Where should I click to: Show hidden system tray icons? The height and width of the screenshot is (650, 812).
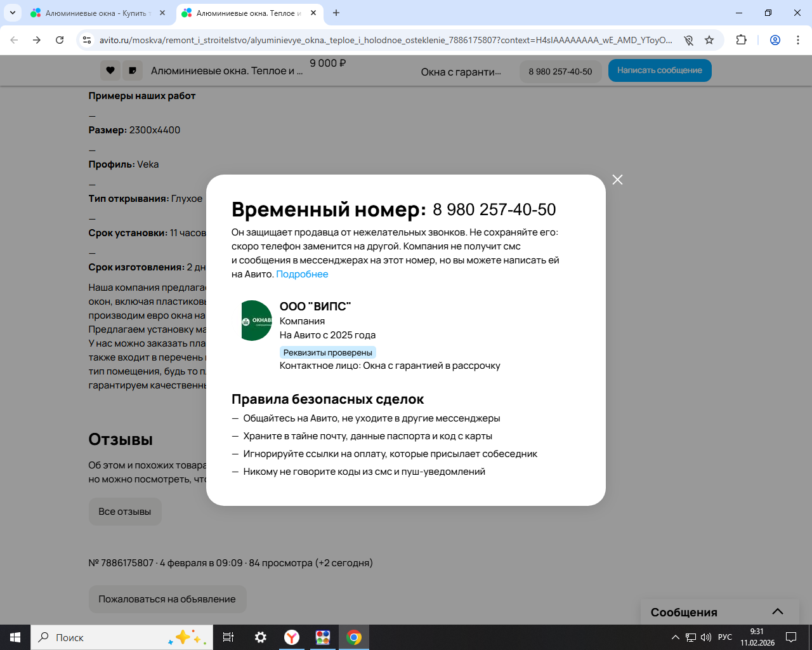pos(676,637)
